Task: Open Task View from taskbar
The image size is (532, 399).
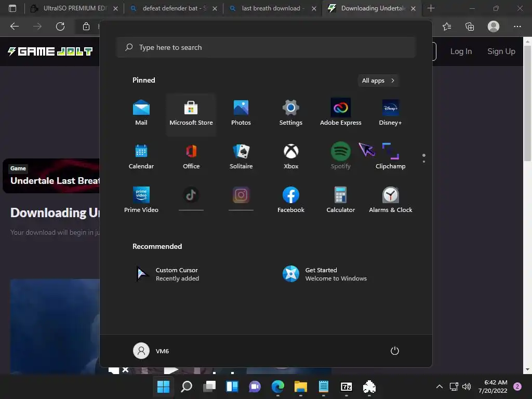Action: point(209,386)
